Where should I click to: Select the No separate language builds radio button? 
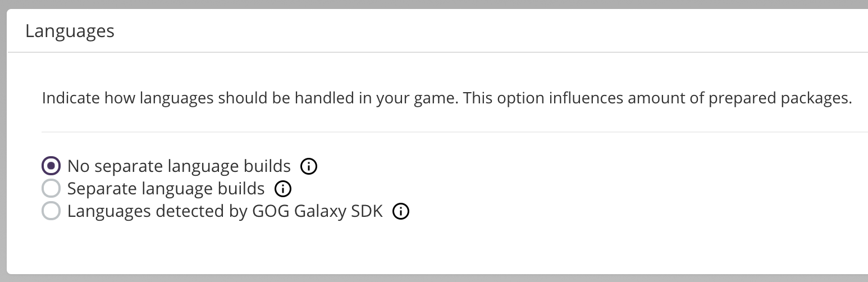point(51,166)
